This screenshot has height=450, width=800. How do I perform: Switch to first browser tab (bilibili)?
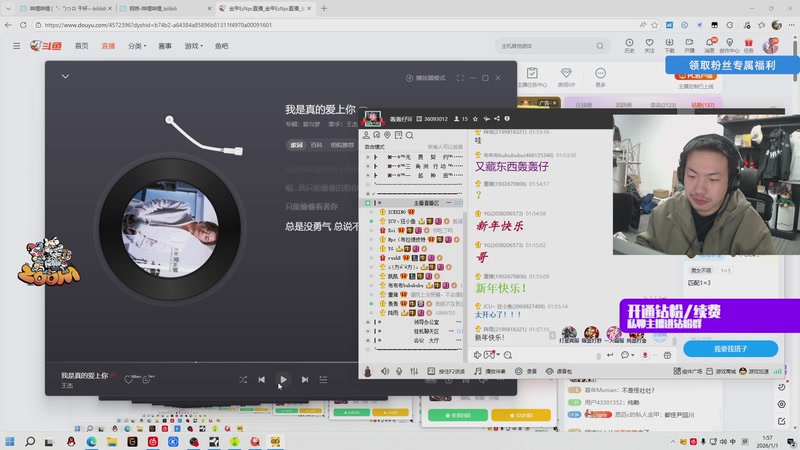pos(66,8)
